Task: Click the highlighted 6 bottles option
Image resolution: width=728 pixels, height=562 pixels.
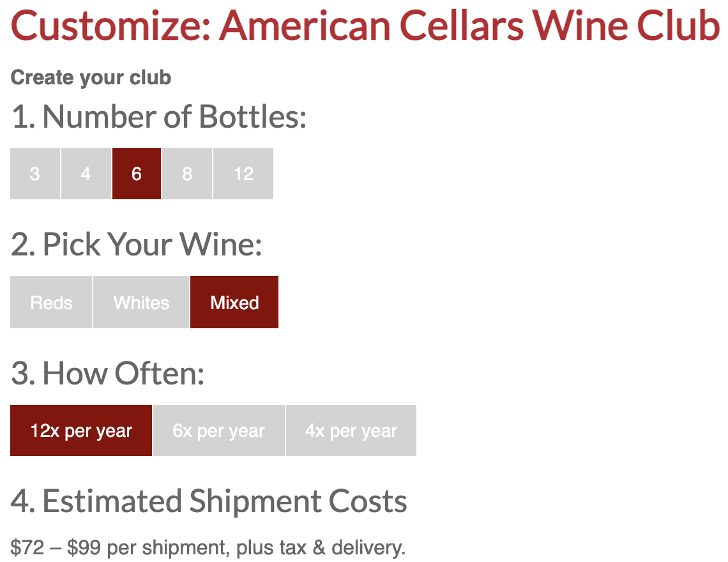Action: click(136, 173)
